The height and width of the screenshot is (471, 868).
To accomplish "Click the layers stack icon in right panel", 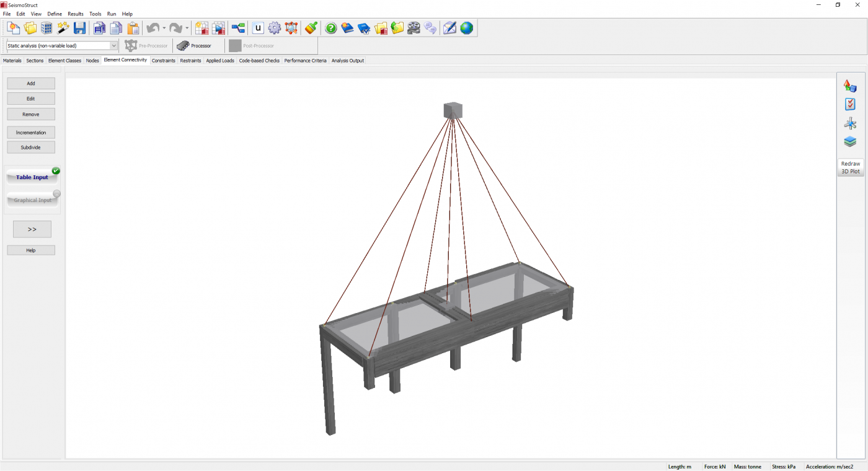I will click(850, 142).
